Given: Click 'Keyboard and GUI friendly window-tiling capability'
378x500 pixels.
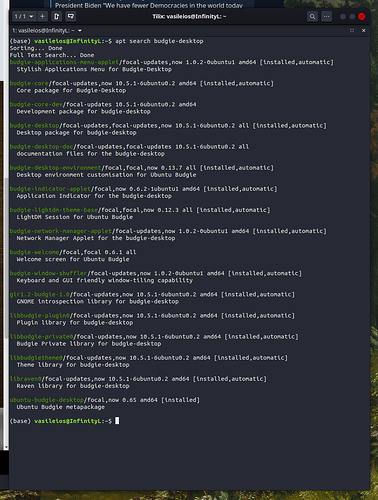Looking at the screenshot, I should 105,280.
